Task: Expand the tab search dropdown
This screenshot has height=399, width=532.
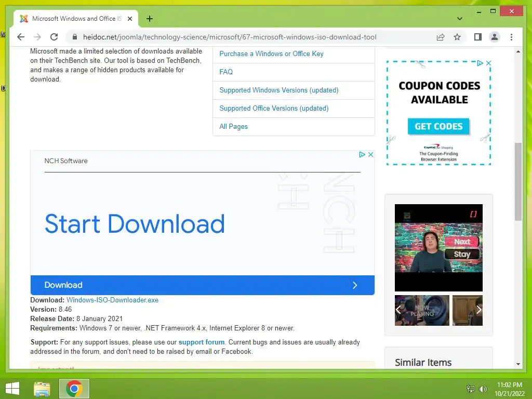Action: 459,19
